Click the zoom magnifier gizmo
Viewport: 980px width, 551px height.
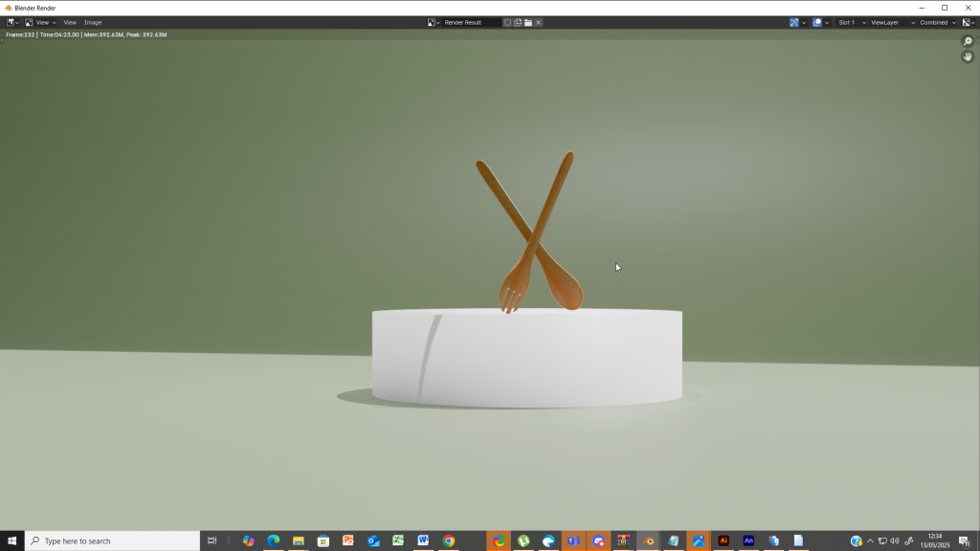click(968, 41)
